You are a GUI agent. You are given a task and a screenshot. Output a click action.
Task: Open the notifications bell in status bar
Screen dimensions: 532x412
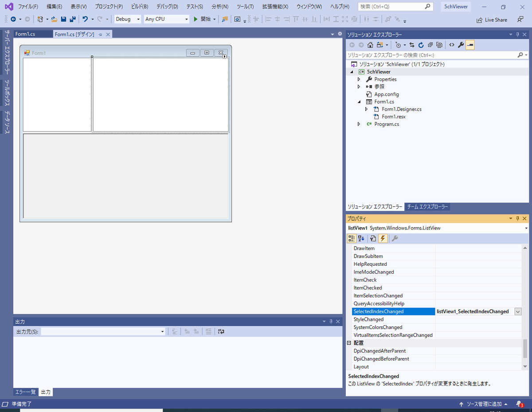[x=519, y=404]
